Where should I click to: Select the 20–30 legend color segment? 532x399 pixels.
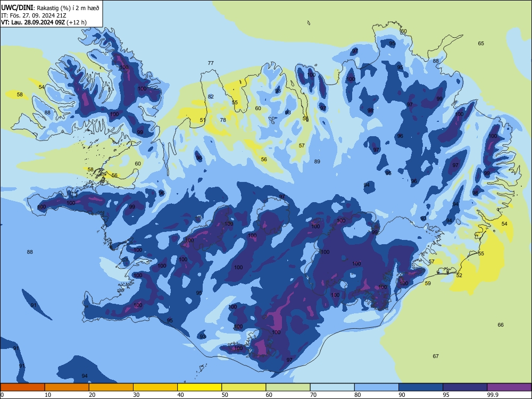pyautogui.click(x=111, y=387)
